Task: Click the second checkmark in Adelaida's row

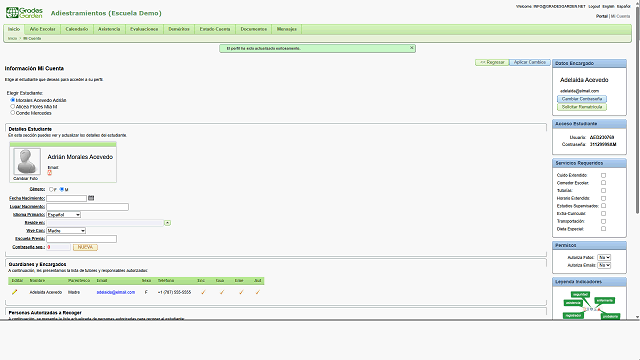Action: tap(222, 292)
